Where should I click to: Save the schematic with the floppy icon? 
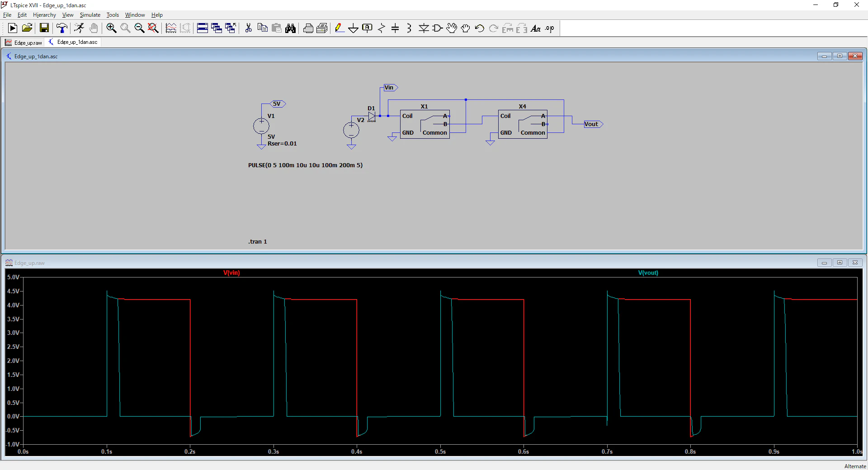click(x=44, y=28)
